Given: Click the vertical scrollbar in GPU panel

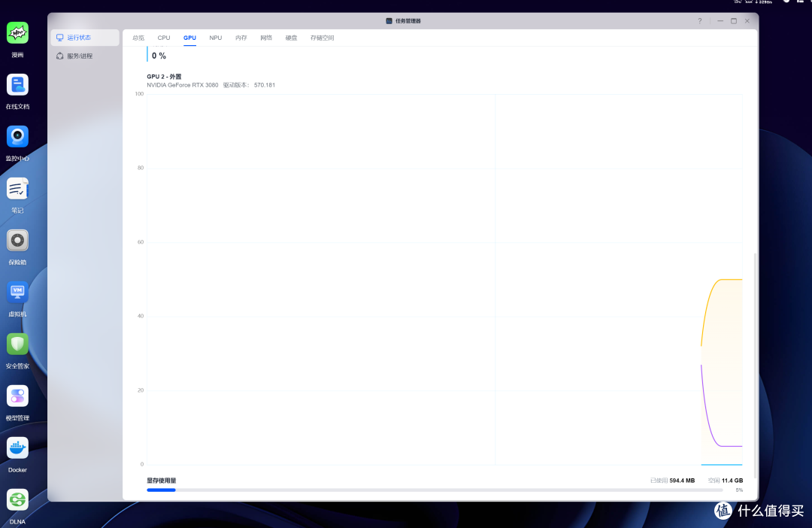Looking at the screenshot, I should pyautogui.click(x=755, y=366).
